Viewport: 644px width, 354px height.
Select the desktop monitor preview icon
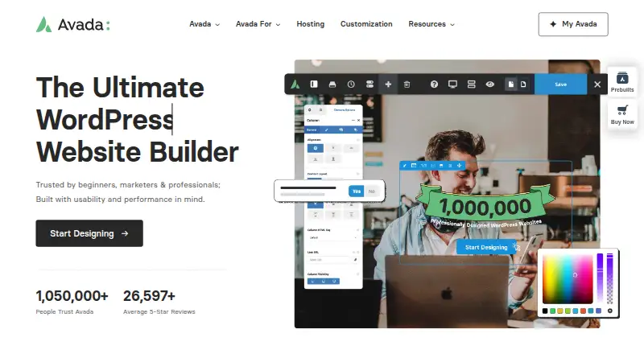tap(452, 84)
